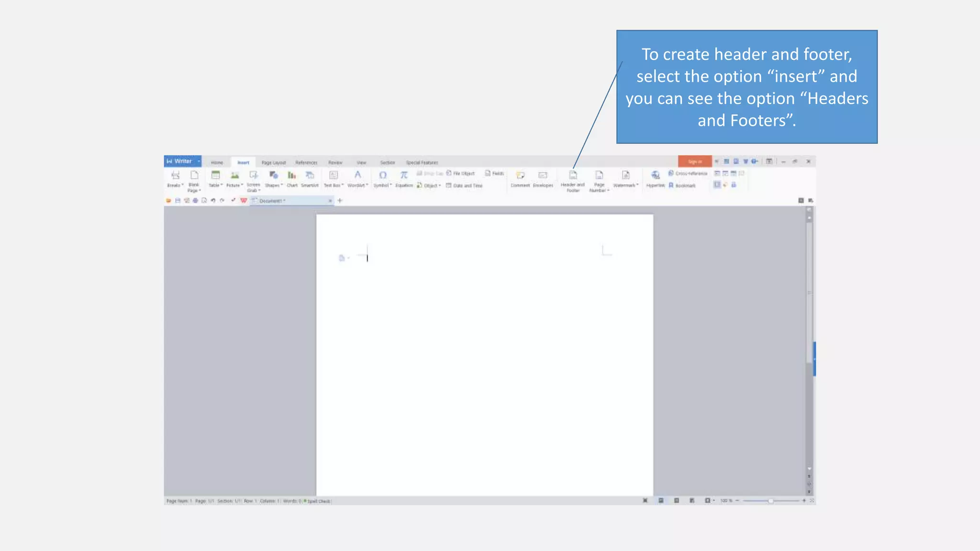Expand the Text Box dropdown arrow
980x551 pixels.
pyautogui.click(x=343, y=185)
